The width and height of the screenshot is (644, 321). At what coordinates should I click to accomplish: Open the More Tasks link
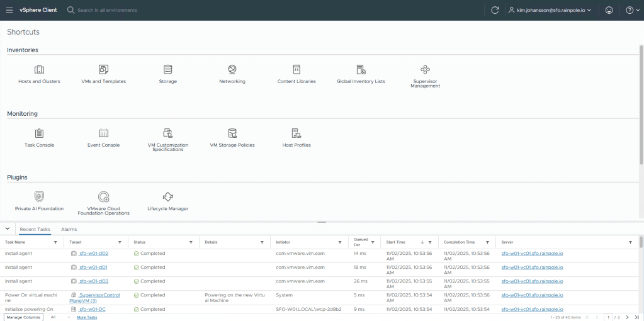coord(87,317)
